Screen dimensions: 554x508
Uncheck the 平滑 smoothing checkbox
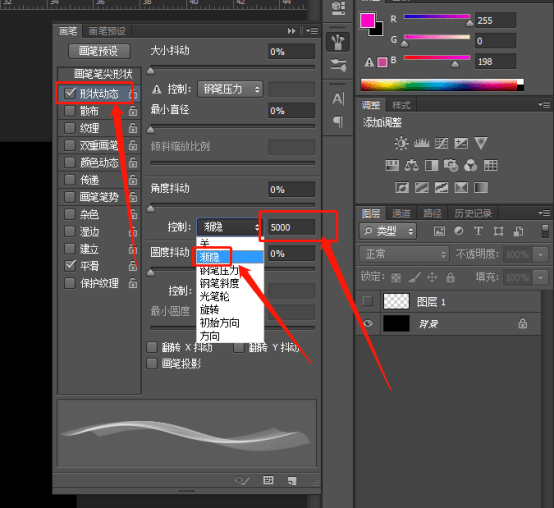(x=70, y=265)
